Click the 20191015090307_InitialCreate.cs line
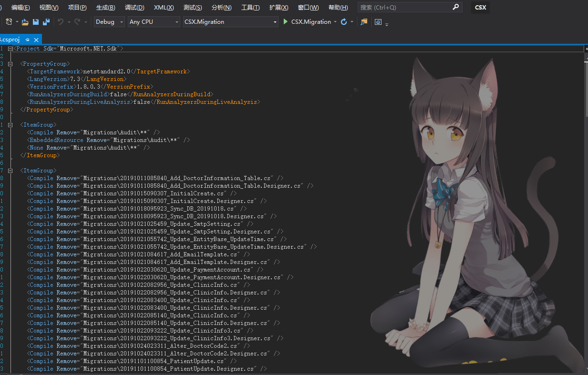588x375 pixels. [132, 193]
